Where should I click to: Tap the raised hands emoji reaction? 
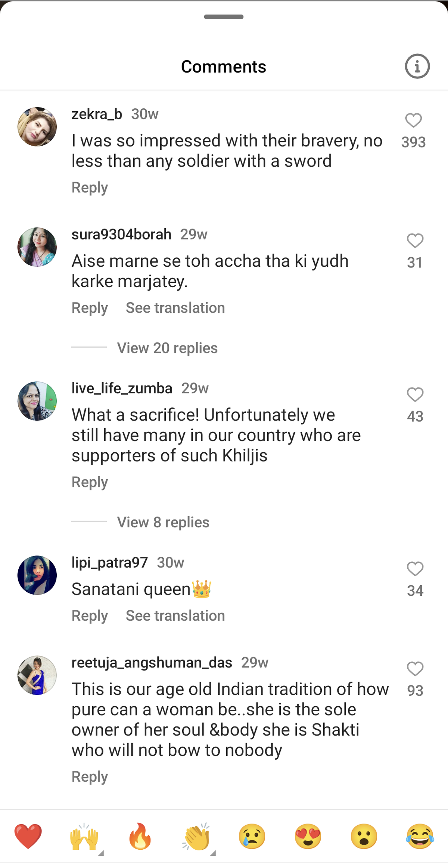[84, 837]
